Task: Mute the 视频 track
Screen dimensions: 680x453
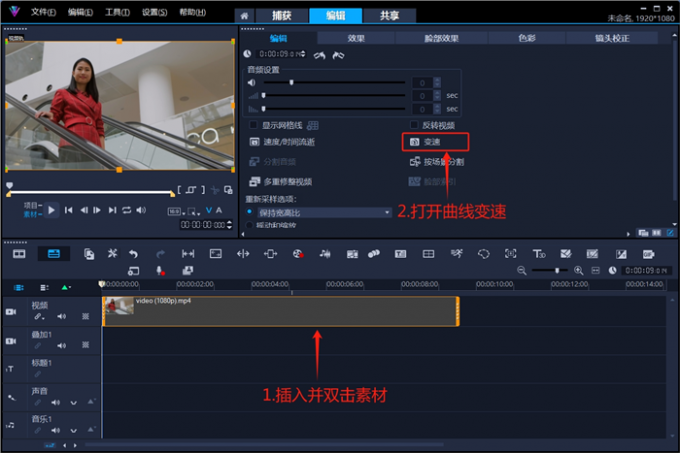Action: [x=62, y=316]
